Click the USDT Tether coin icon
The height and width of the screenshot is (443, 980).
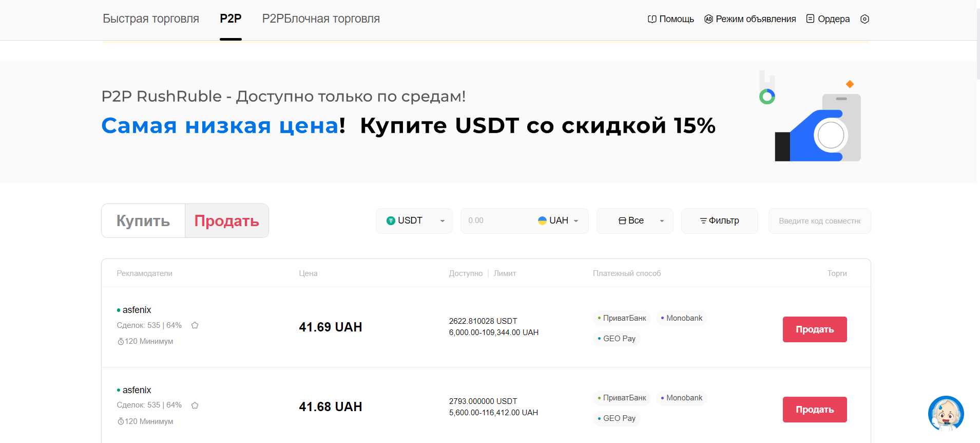pos(391,221)
